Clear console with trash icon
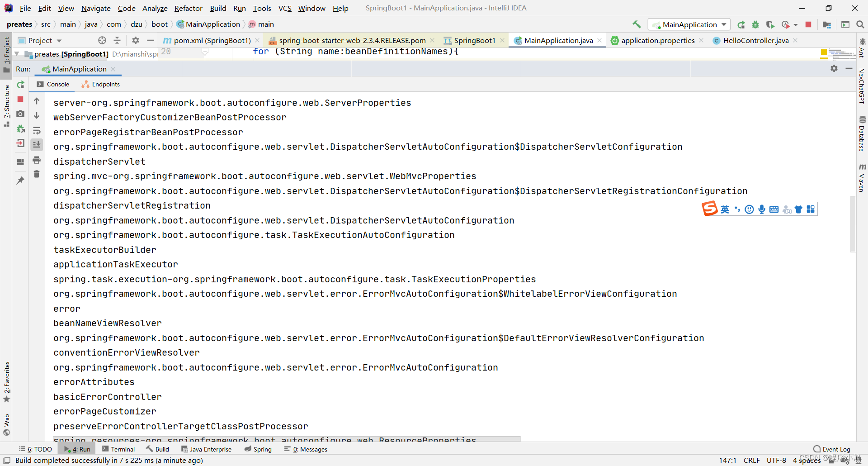The width and height of the screenshot is (868, 466). point(37,174)
